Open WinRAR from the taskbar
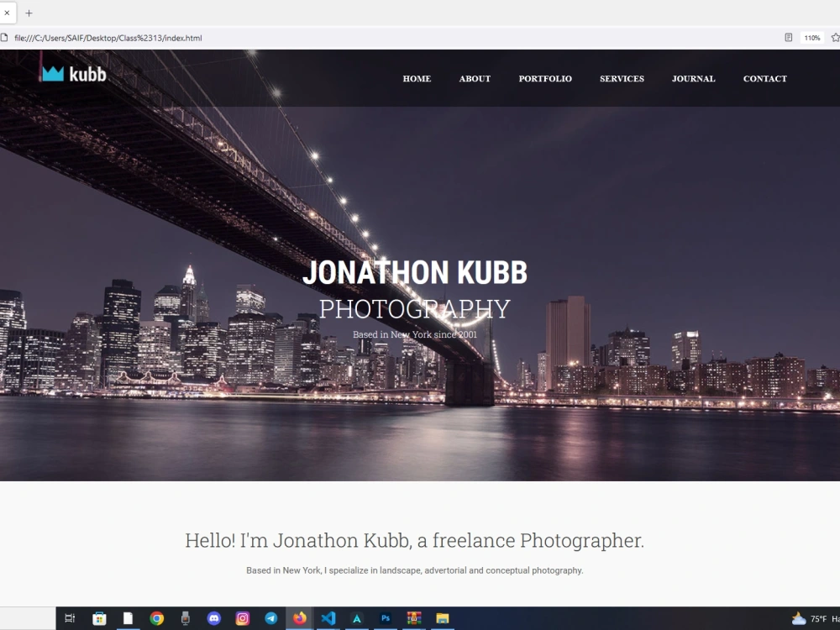Image resolution: width=840 pixels, height=630 pixels. (x=413, y=618)
